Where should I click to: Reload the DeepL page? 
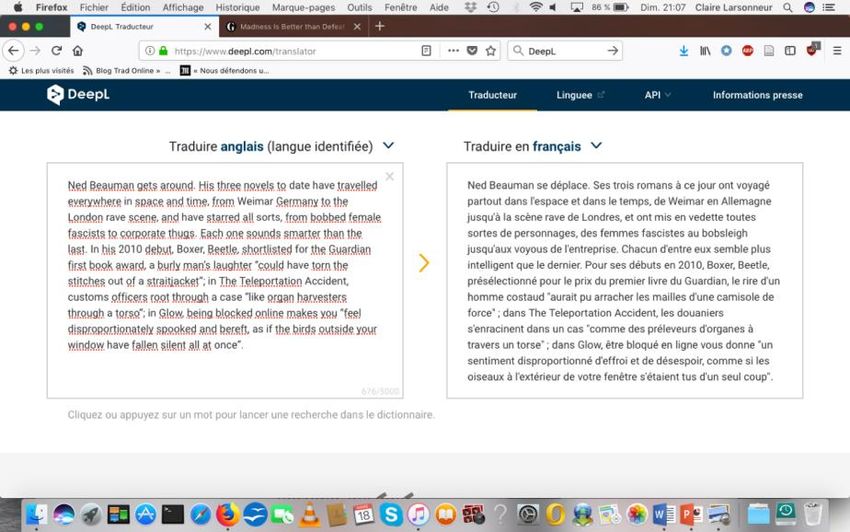click(x=56, y=51)
